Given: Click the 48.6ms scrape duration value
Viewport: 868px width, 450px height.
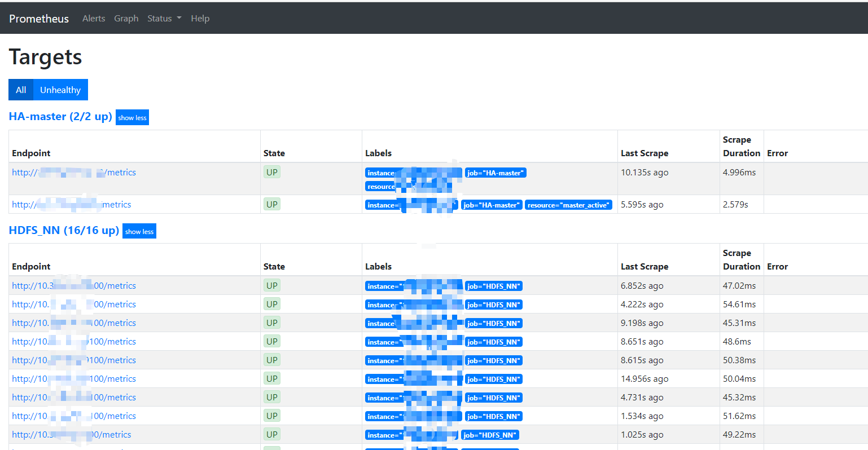Looking at the screenshot, I should [737, 342].
